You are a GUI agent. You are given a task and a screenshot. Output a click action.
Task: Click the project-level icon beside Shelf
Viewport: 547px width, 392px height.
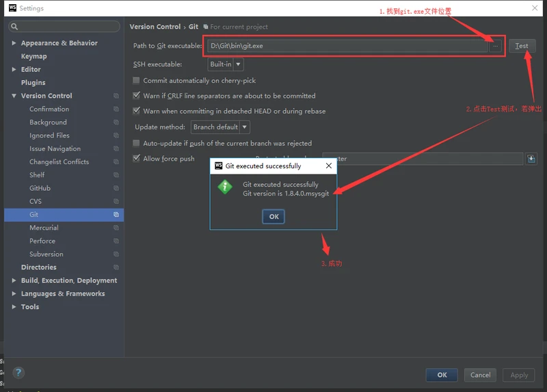(x=116, y=175)
